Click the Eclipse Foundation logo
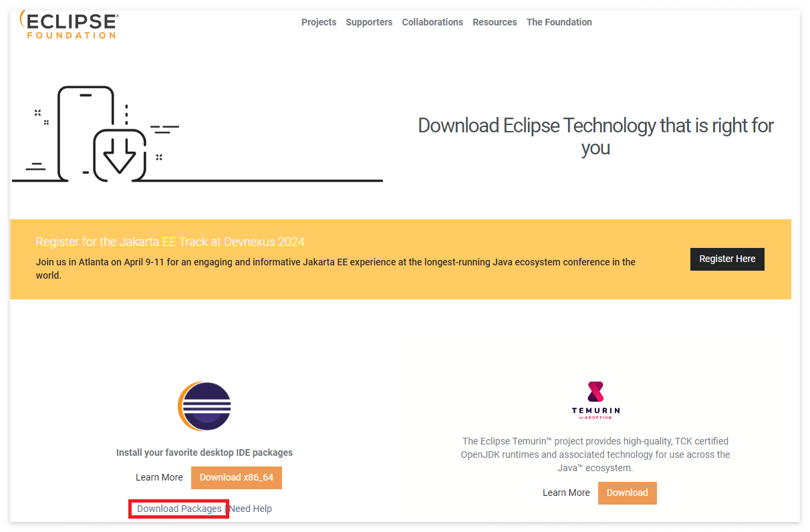Viewport: 810px width, 532px height. tap(69, 24)
